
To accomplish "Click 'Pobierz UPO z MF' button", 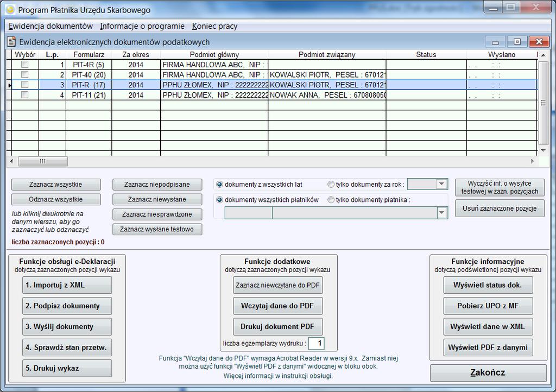I will 488,306.
